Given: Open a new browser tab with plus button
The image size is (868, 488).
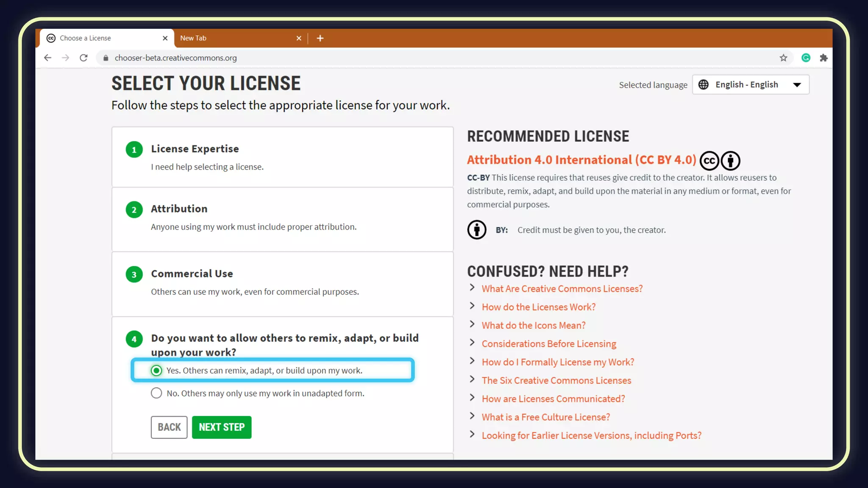Looking at the screenshot, I should pyautogui.click(x=320, y=38).
